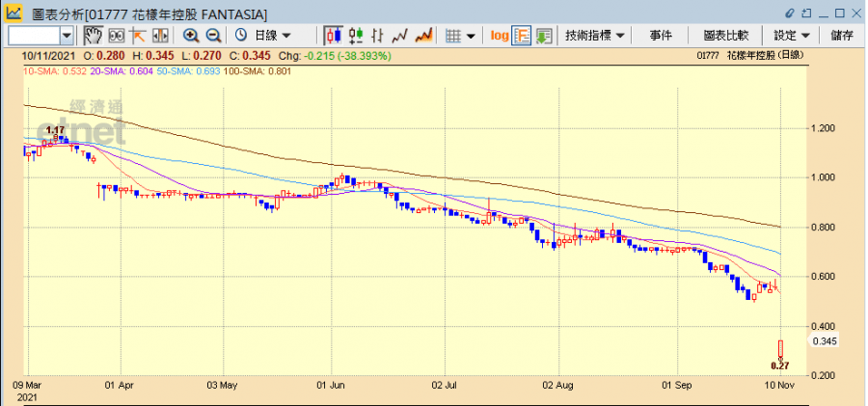This screenshot has height=406, width=868.
Task: Toggle the green download arrow panel button
Action: (544, 36)
